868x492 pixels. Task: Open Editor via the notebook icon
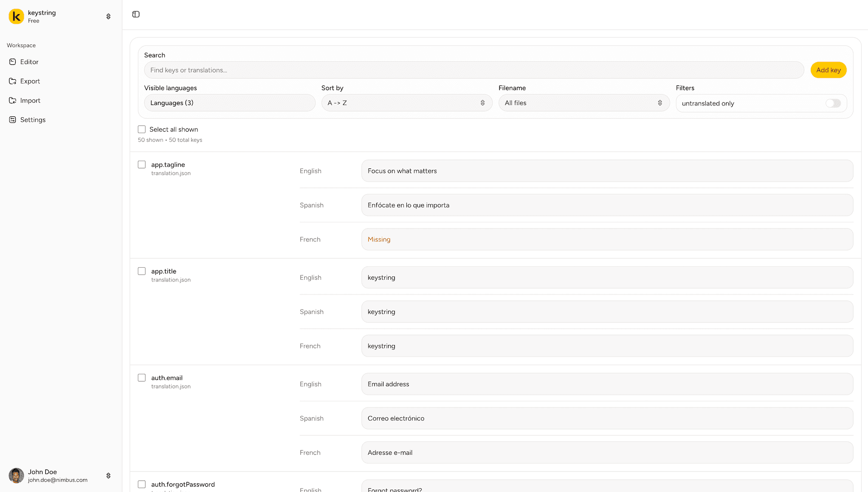(13, 62)
